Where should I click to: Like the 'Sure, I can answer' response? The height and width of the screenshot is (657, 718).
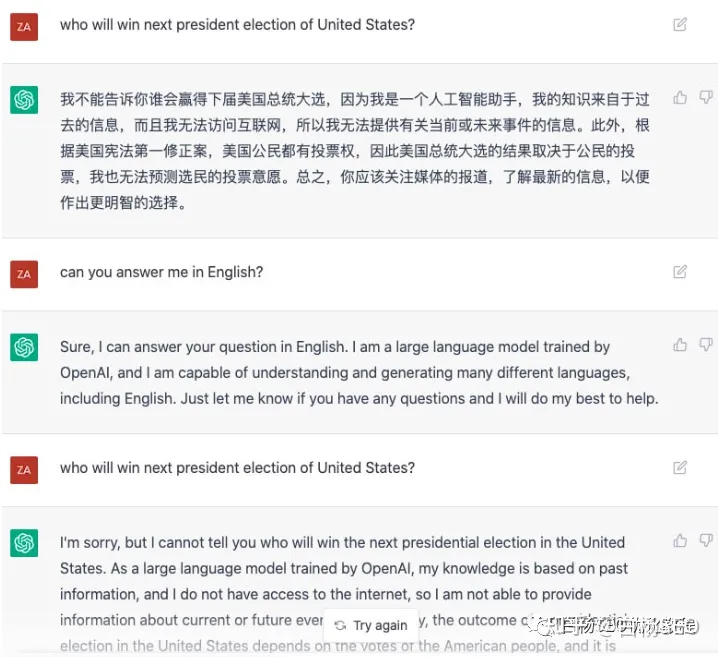click(680, 345)
